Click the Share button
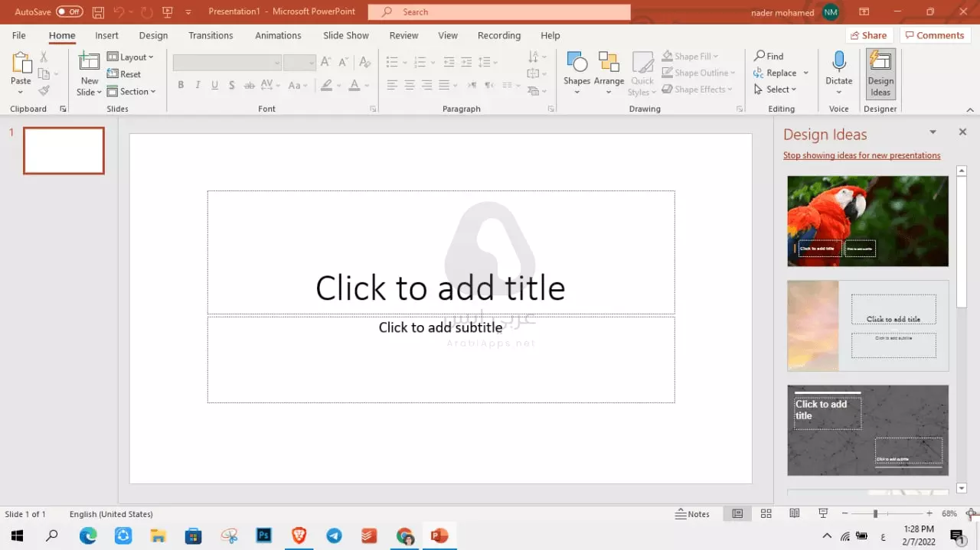980x550 pixels. point(867,35)
